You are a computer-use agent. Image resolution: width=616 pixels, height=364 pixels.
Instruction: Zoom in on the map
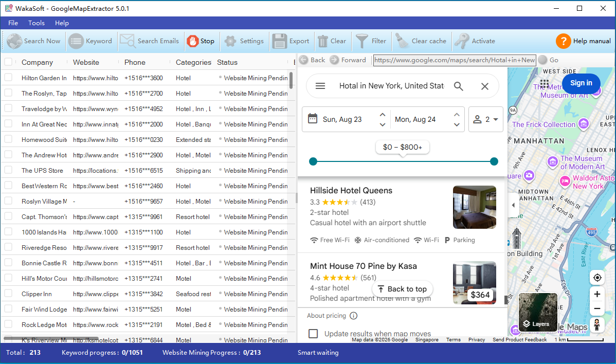597,294
